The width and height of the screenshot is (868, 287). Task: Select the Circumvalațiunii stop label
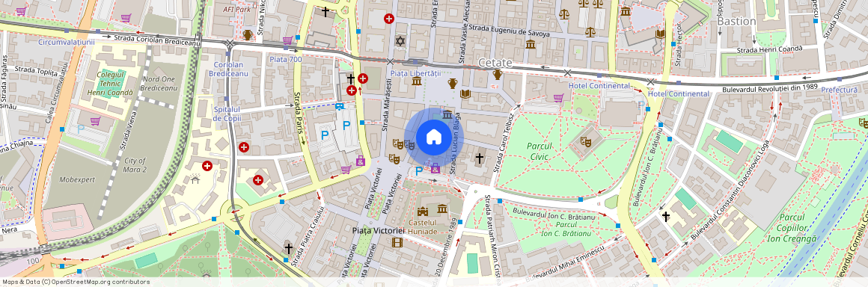(x=67, y=42)
